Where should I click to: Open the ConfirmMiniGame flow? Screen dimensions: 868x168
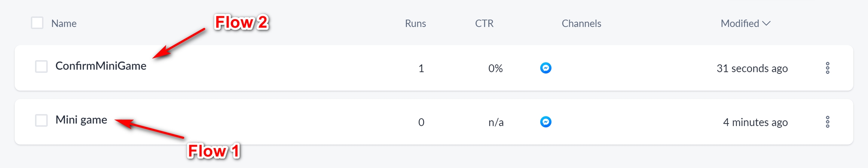point(101,66)
